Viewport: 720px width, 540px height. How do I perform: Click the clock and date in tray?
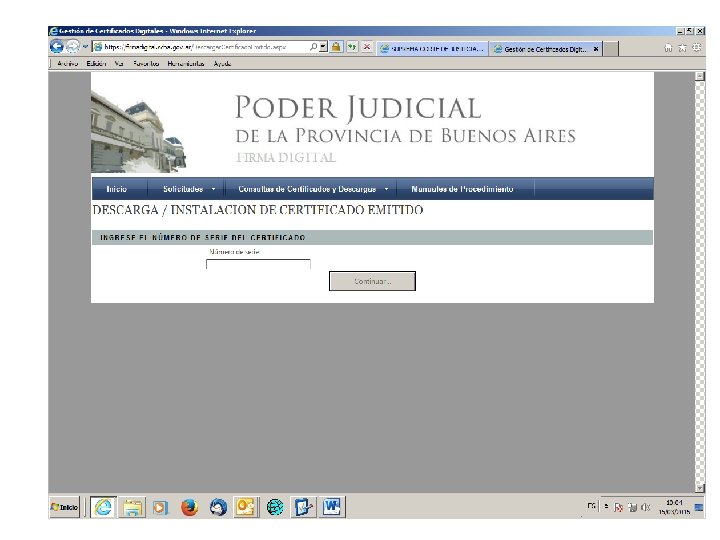[674, 507]
